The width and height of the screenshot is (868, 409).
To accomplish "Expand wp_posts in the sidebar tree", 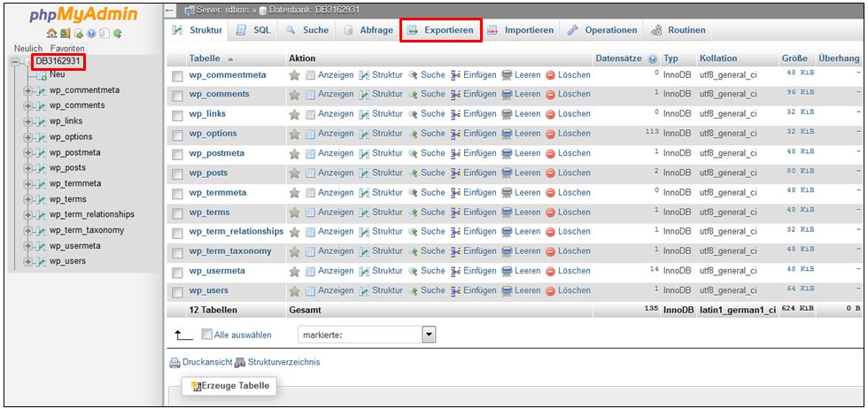I will (x=28, y=168).
